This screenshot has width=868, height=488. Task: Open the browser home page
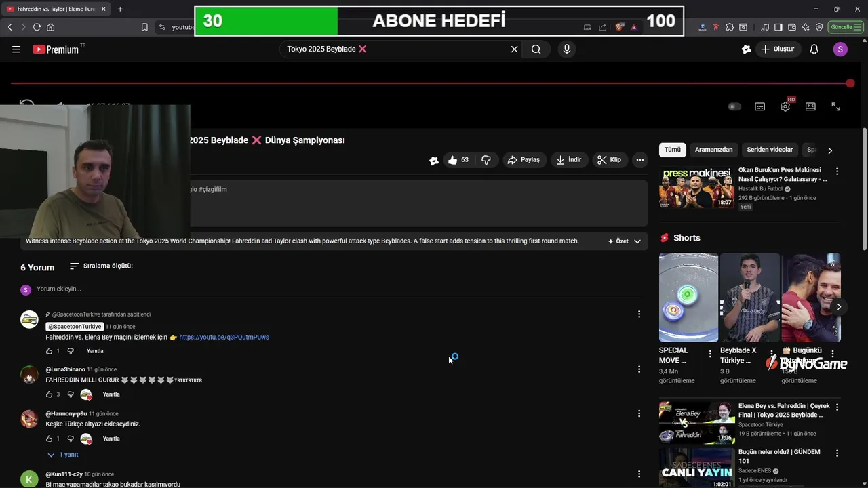click(50, 27)
